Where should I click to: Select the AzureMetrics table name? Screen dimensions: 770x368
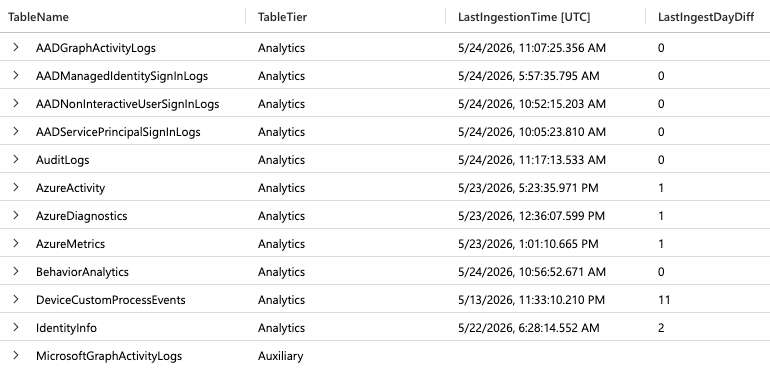(x=70, y=244)
